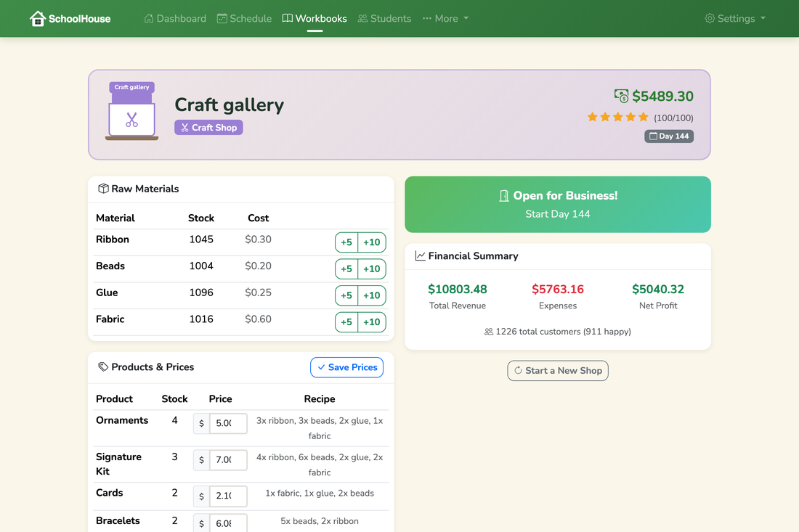The image size is (799, 532).
Task: Click the cash balance money icon
Action: (x=621, y=96)
